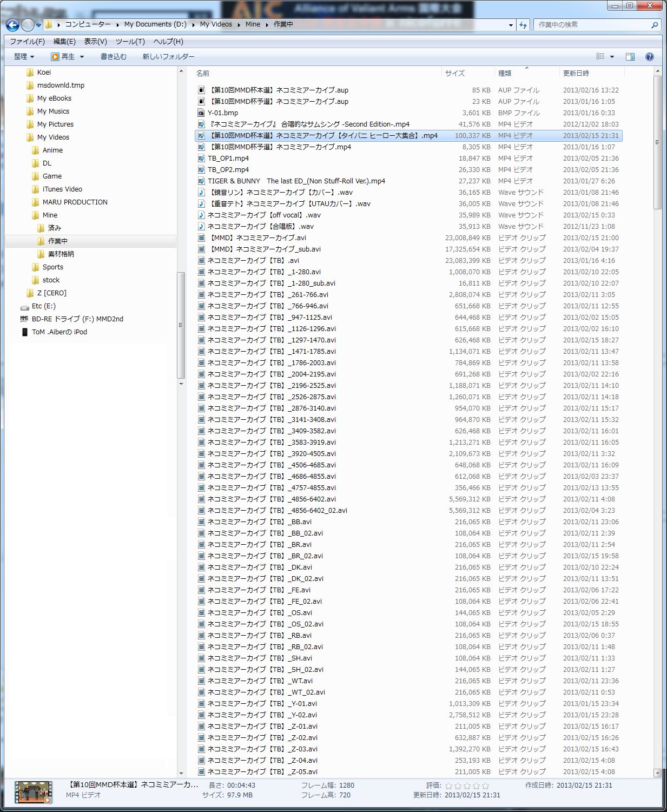
Task: Click My Videos in the address breadcrumb
Action: pyautogui.click(x=216, y=24)
